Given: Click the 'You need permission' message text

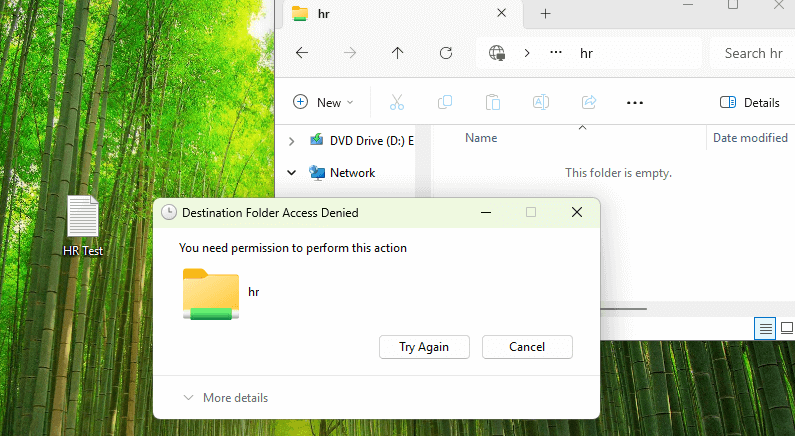Looking at the screenshot, I should click(x=293, y=248).
